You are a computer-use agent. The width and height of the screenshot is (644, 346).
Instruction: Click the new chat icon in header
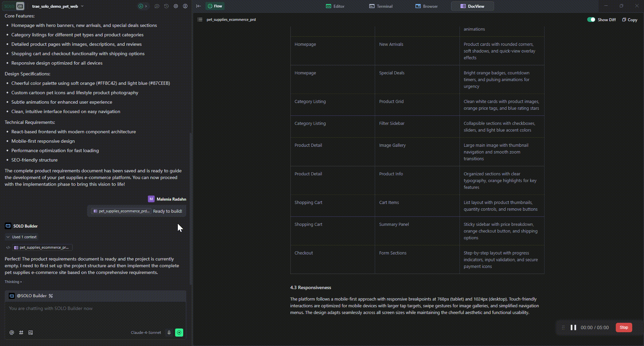coord(157,6)
